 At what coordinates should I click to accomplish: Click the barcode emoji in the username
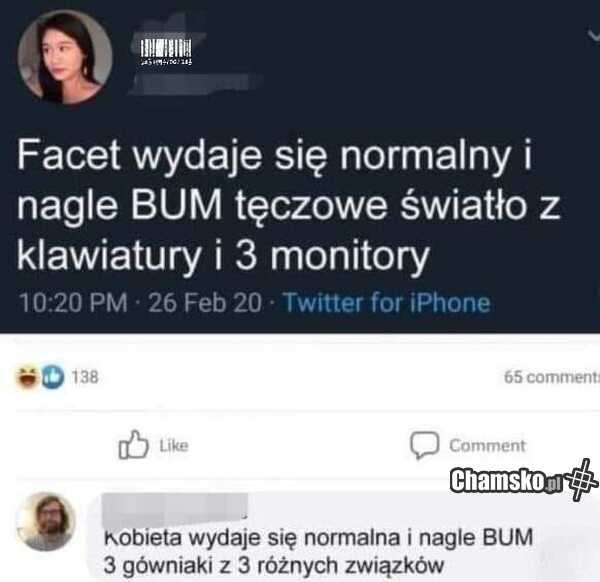click(166, 52)
